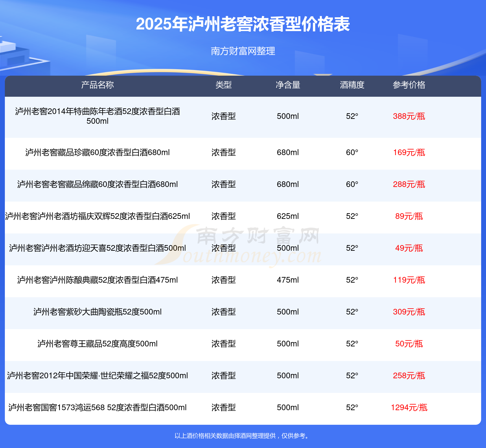This screenshot has height=448, width=486.
Task: Select the price "119元/瓶"
Action: point(409,280)
